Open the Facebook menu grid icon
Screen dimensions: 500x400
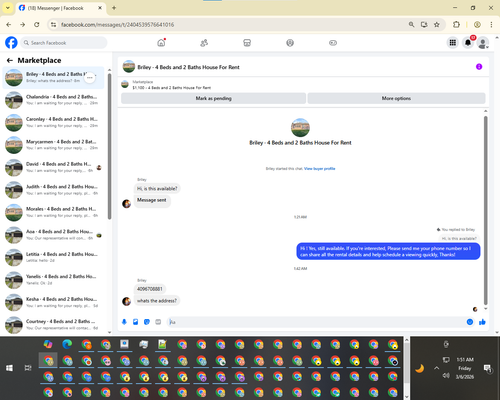[x=453, y=43]
